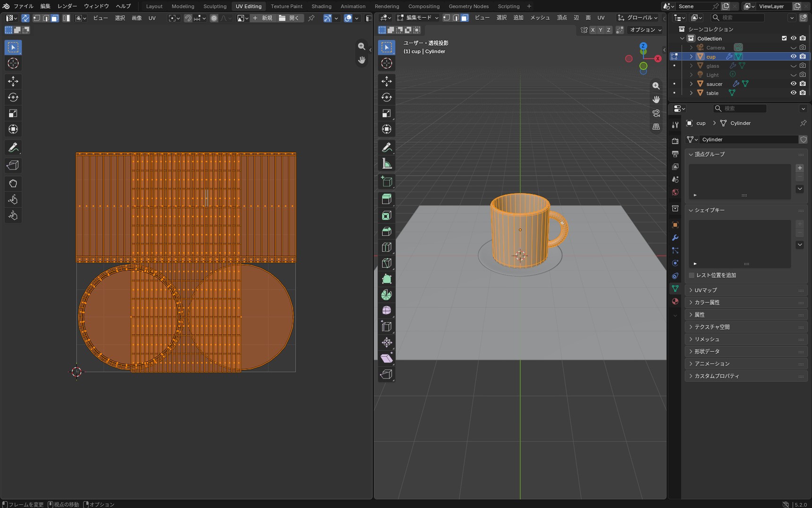Expand the UV Map panel
This screenshot has width=812, height=508.
pyautogui.click(x=746, y=290)
